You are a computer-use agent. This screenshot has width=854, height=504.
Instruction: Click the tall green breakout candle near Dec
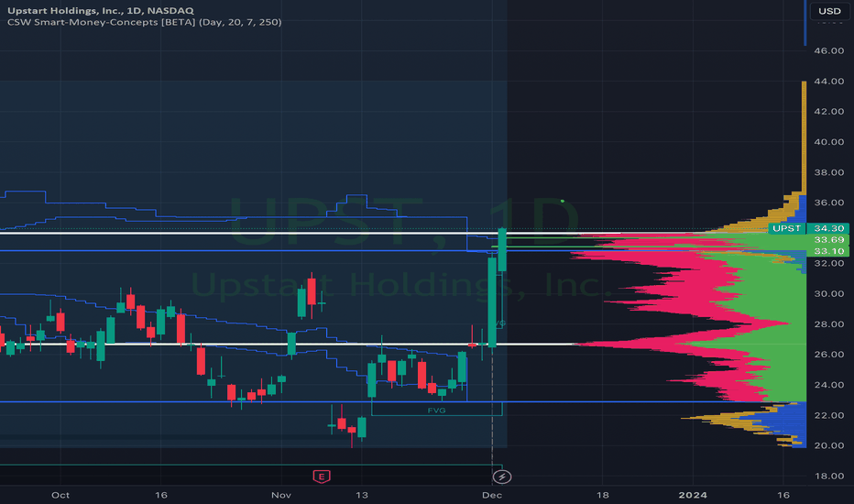pyautogui.click(x=492, y=302)
